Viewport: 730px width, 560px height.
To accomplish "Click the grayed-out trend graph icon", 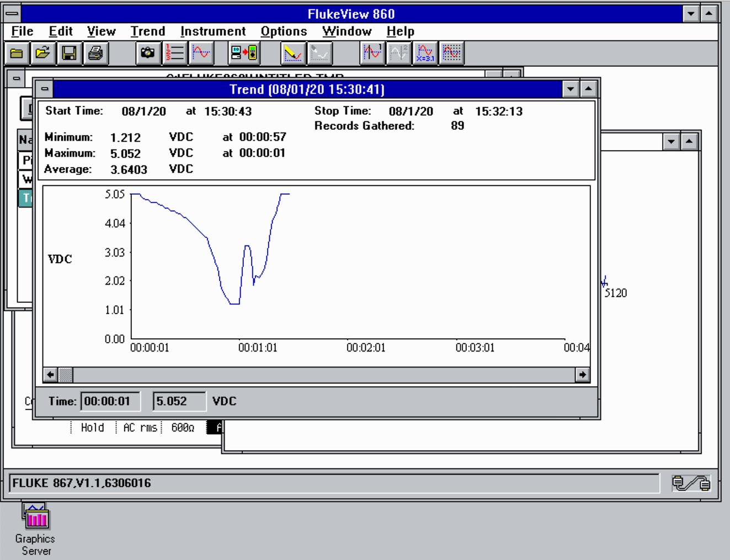I will click(x=319, y=54).
